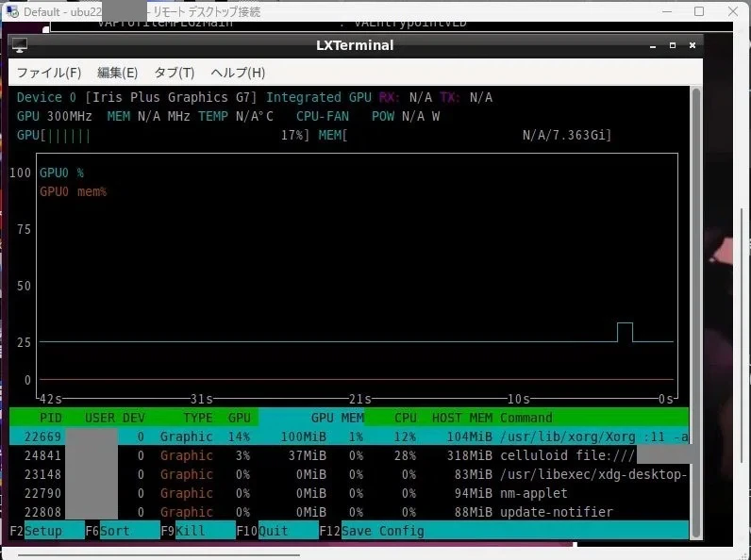Click the GPU 300MHz clock reading

54,116
